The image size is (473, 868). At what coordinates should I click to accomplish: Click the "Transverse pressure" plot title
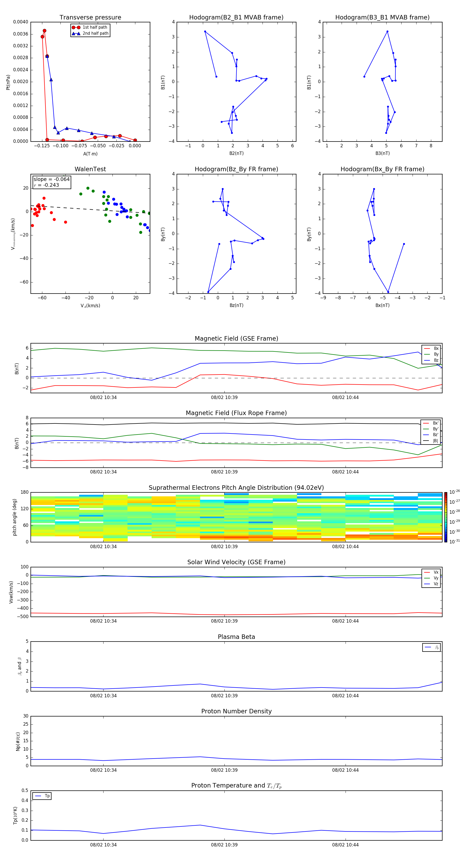point(90,18)
